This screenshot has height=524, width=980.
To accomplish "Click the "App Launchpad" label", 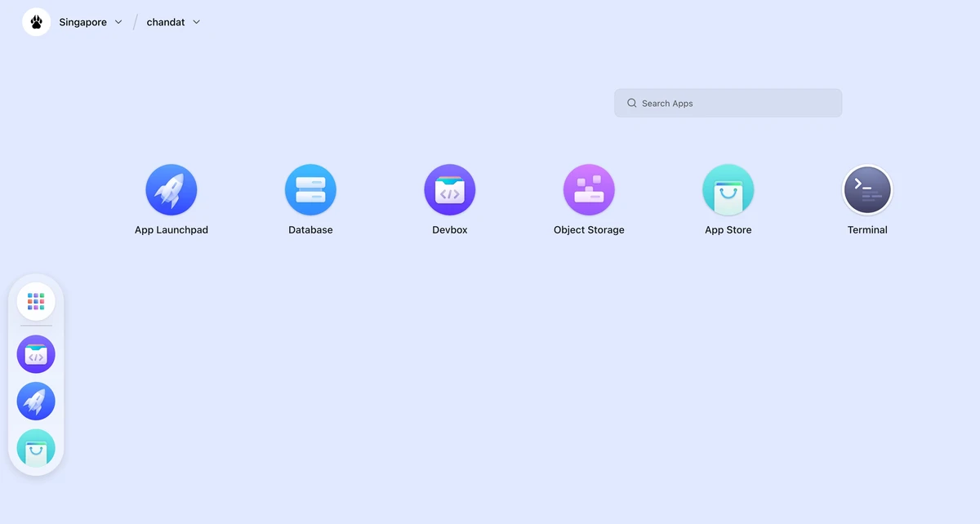I will tap(171, 230).
